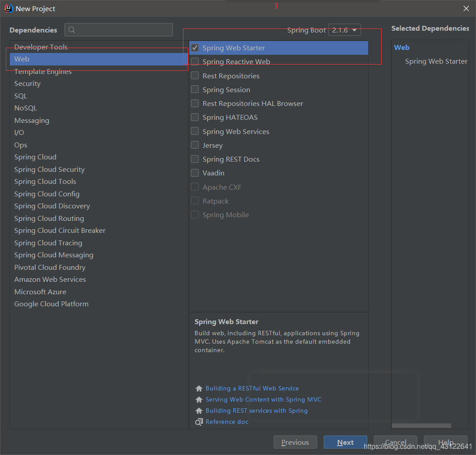The height and width of the screenshot is (455, 476).
Task: Tick the Vaadin checkbox
Action: [195, 173]
